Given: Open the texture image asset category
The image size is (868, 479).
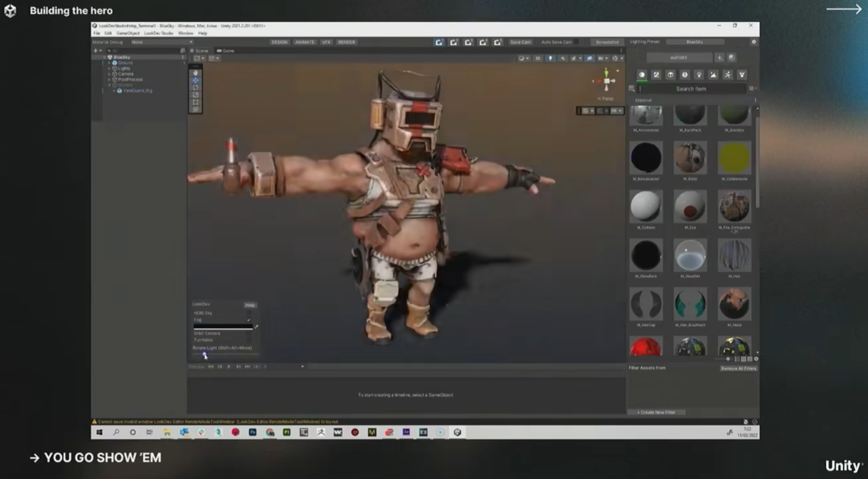Looking at the screenshot, I should [x=713, y=75].
